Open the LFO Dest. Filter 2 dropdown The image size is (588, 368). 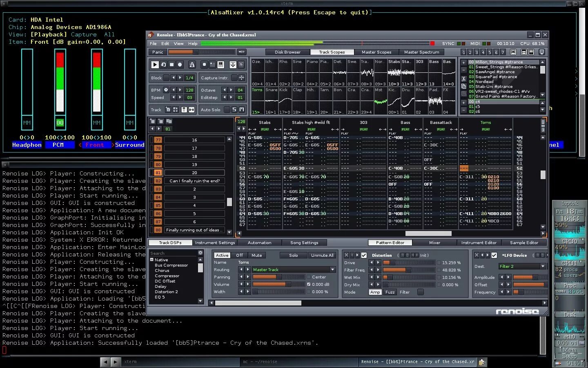[x=522, y=266]
